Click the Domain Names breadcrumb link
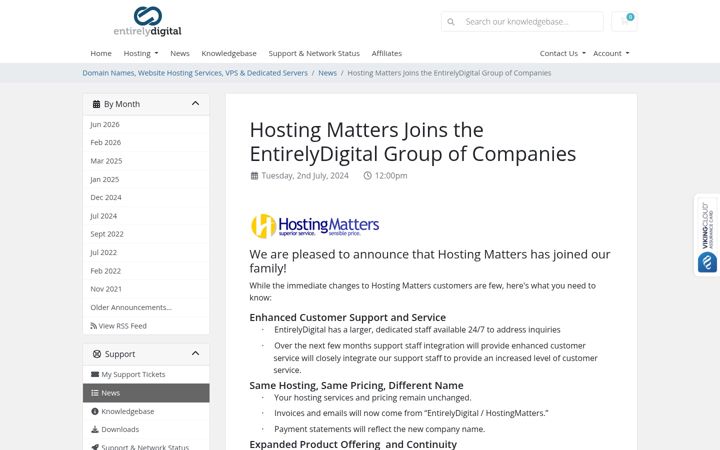 [195, 73]
